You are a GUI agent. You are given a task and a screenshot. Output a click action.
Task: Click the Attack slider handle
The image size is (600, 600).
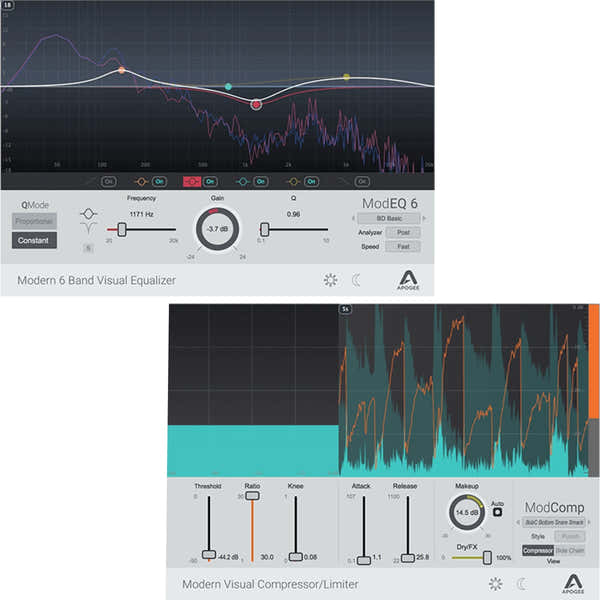(364, 560)
